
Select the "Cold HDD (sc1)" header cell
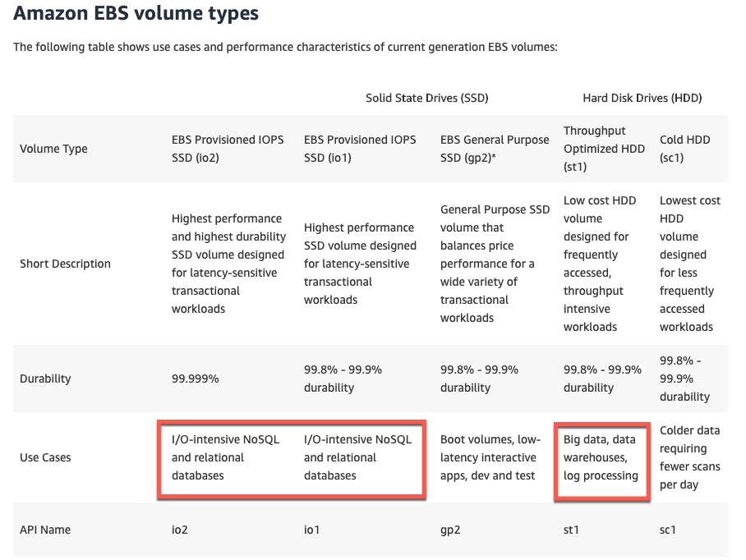tap(685, 149)
